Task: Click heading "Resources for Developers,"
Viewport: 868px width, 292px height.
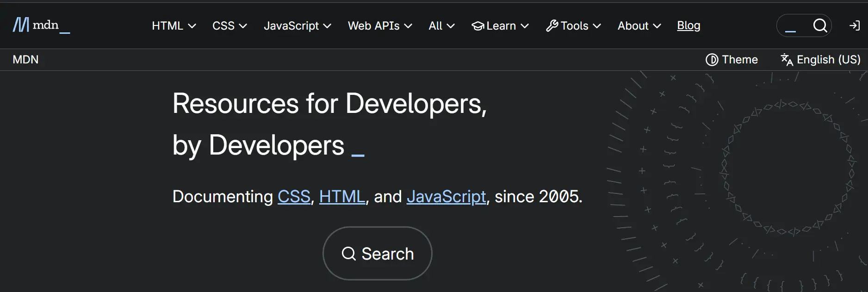Action: coord(329,104)
